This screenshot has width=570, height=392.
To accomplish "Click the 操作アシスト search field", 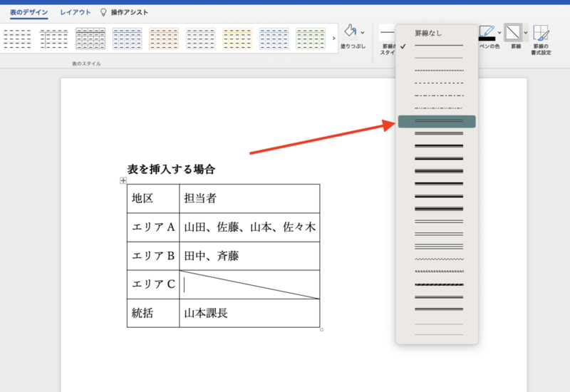I will [x=130, y=12].
